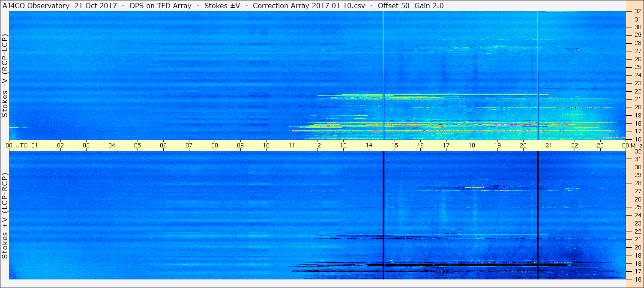Select the 02 hour tick on the time axis
Image resolution: width=644 pixels, height=288 pixels.
click(60, 145)
